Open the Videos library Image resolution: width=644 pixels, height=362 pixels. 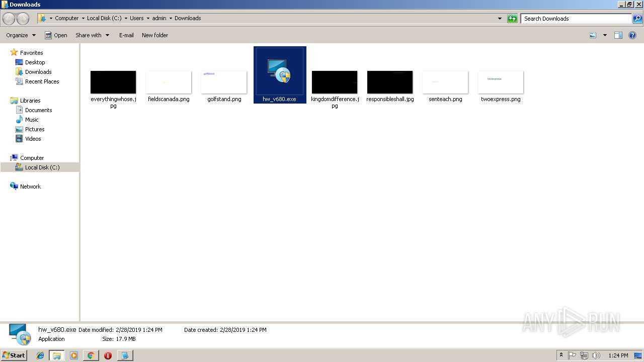33,139
